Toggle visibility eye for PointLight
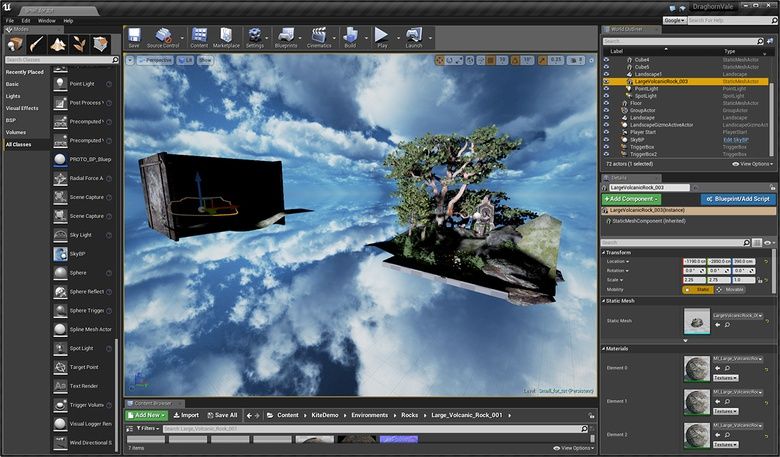This screenshot has height=457, width=780. (606, 89)
